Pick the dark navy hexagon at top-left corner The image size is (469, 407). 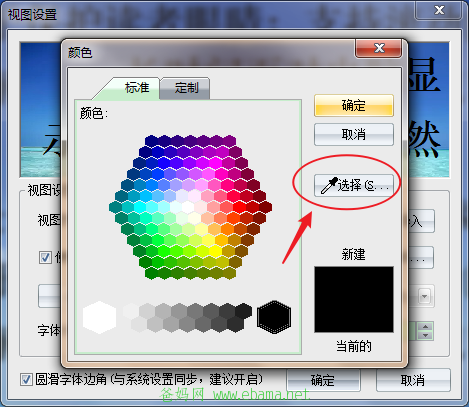click(x=151, y=141)
